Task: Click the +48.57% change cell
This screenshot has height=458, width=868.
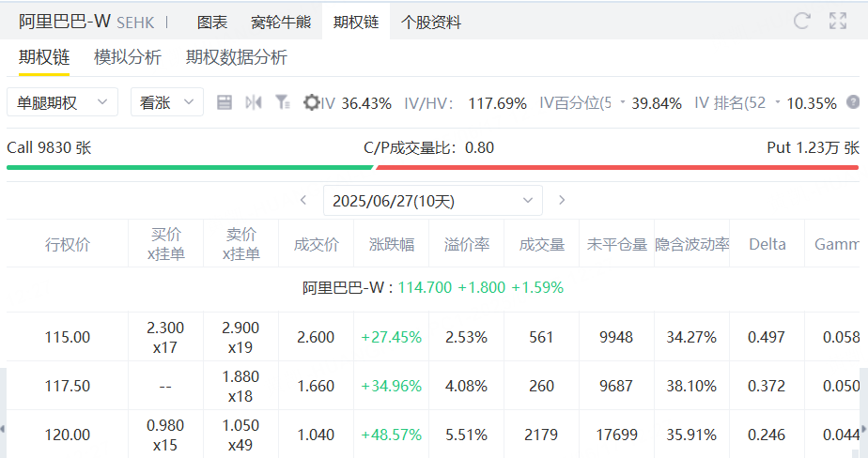Action: point(392,435)
